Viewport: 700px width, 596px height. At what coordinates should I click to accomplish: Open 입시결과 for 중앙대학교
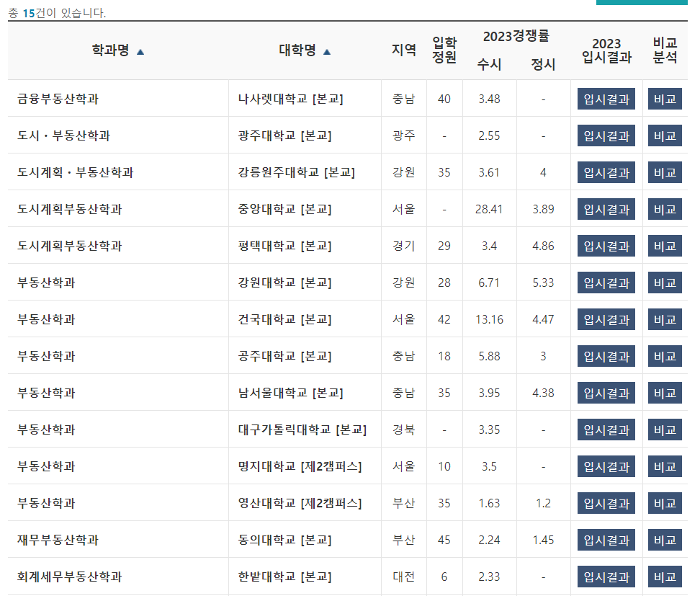(x=606, y=209)
